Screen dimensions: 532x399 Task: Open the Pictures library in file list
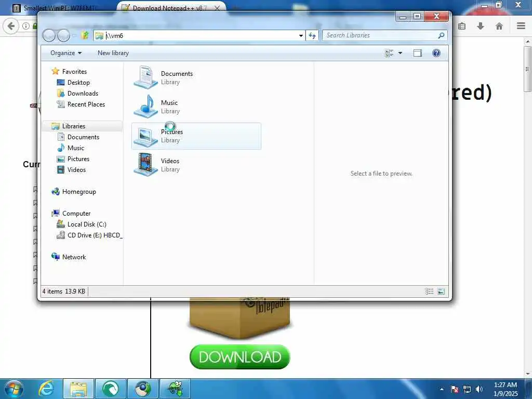point(196,136)
